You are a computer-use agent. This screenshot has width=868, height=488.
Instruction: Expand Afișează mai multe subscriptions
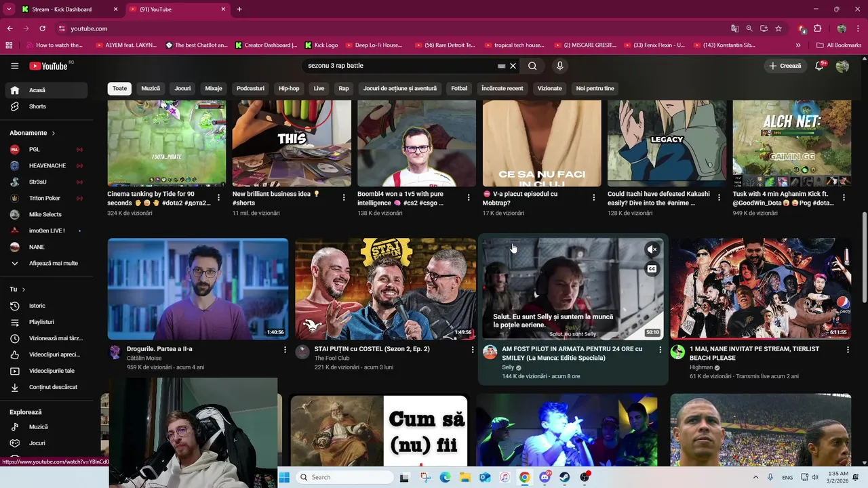[46, 263]
